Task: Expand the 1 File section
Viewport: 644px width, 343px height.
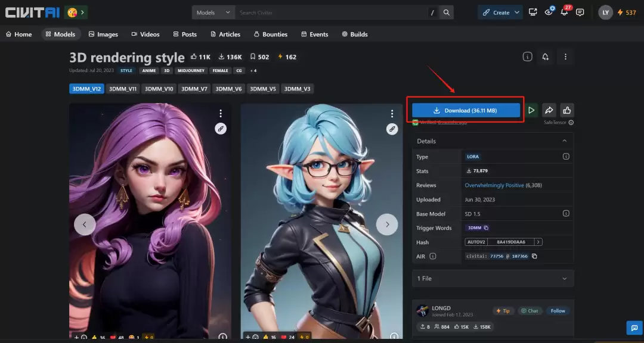Action: (x=493, y=278)
